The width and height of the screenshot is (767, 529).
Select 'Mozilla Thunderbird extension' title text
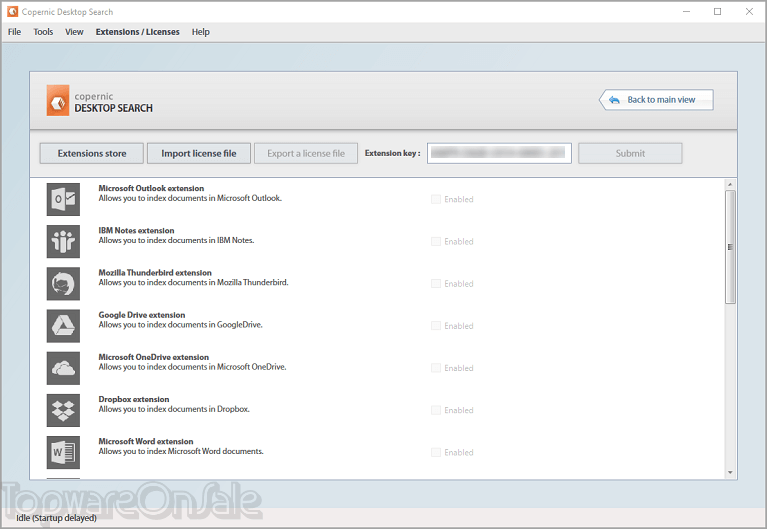155,273
